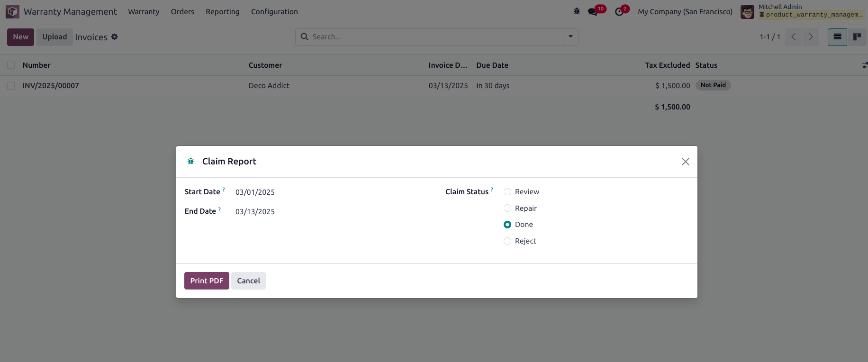Click the Print PDF button
The width and height of the screenshot is (868, 362).
pyautogui.click(x=207, y=281)
